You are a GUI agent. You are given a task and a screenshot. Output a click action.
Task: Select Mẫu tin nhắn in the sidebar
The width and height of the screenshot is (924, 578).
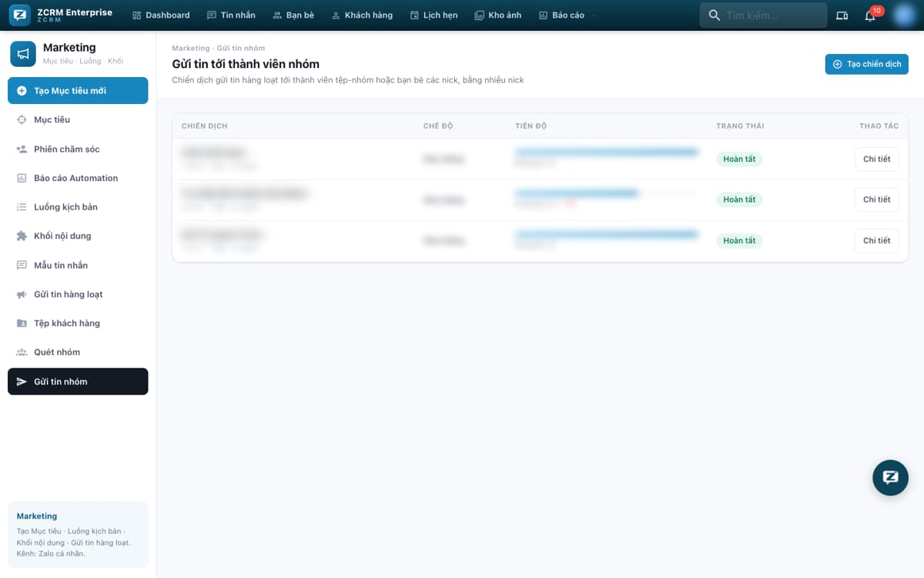tap(78, 265)
